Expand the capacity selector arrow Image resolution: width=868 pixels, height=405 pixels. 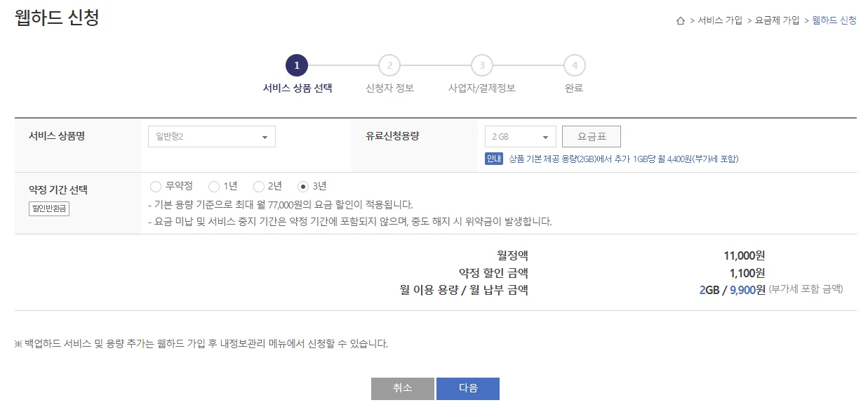(546, 136)
